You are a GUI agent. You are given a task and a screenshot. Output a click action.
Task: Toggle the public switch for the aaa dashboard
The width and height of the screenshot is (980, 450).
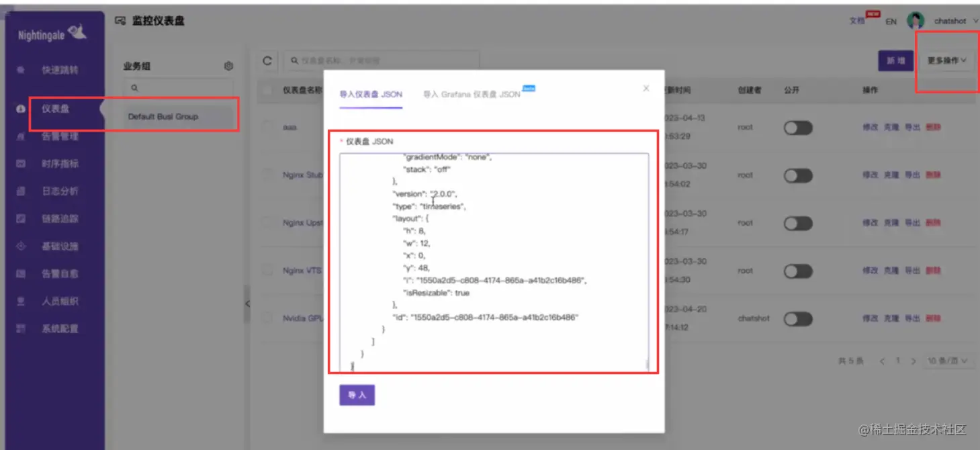(798, 128)
